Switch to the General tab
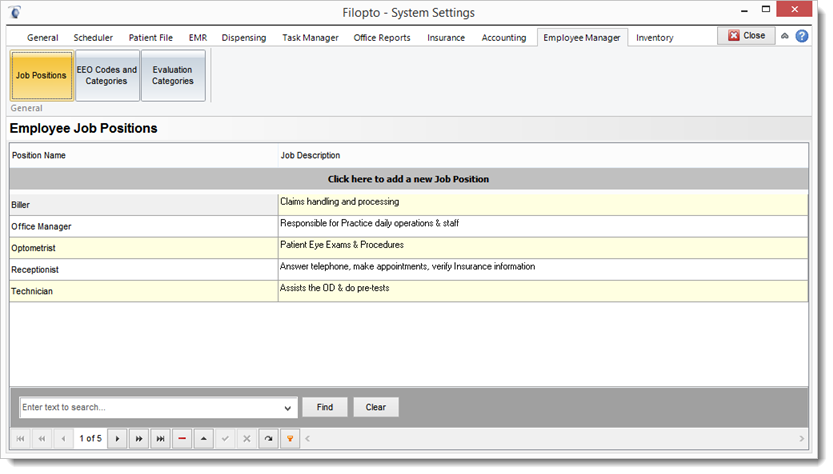This screenshot has height=474, width=833. click(x=42, y=38)
